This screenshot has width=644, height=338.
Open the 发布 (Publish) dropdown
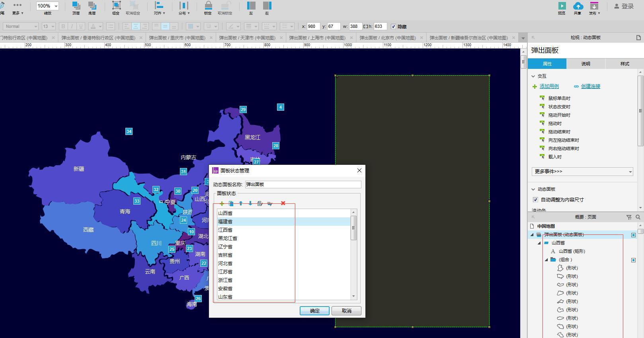click(594, 8)
